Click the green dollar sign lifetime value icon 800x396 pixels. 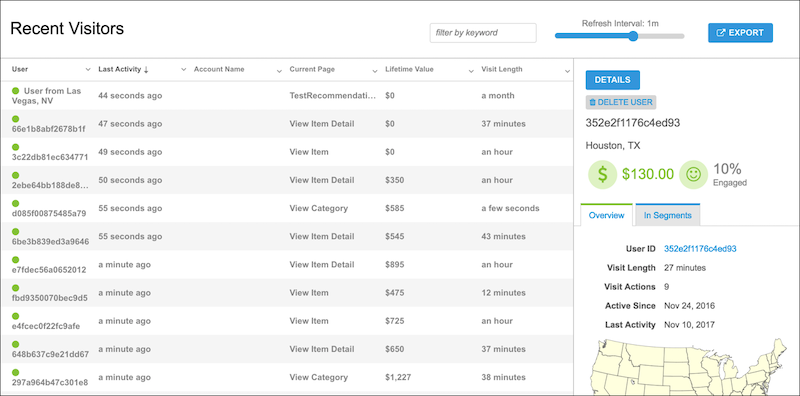tap(603, 175)
